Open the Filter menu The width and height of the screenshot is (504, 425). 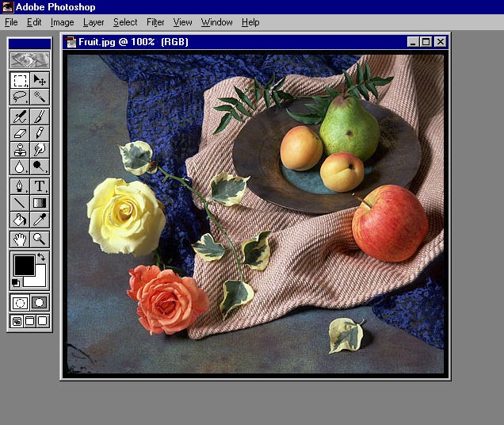click(x=155, y=22)
